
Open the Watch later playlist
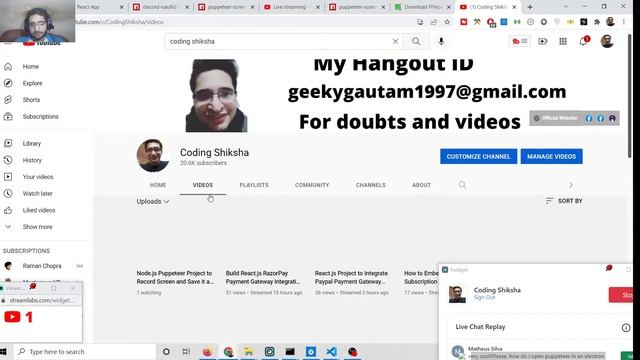37,193
